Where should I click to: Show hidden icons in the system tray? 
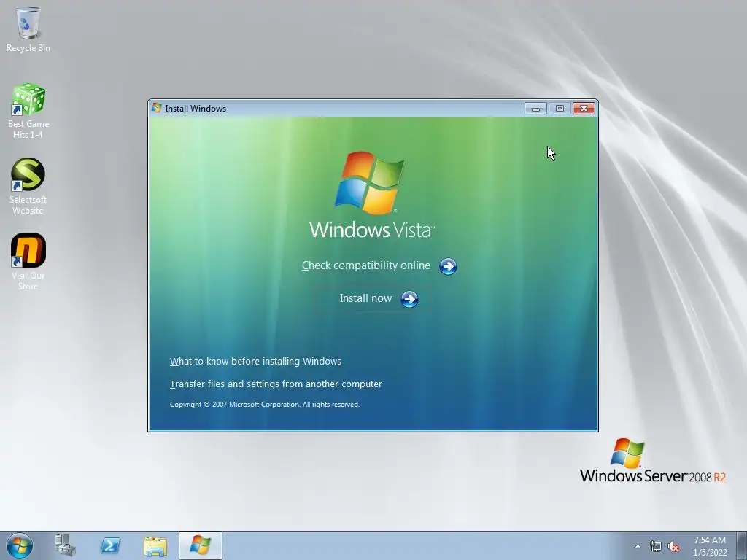coord(638,546)
